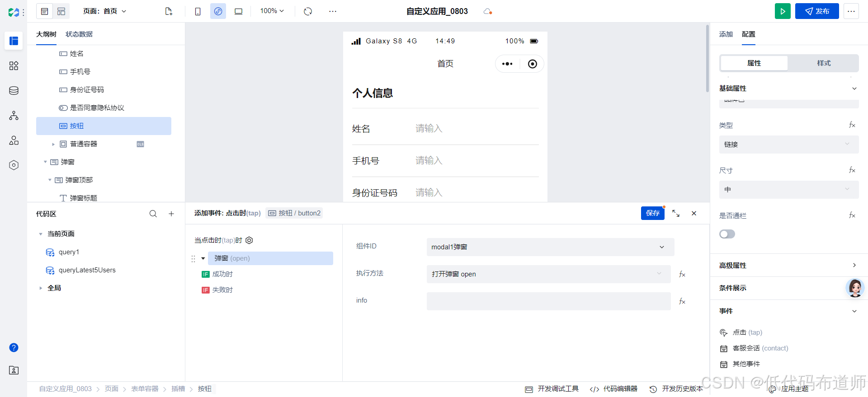868x397 pixels.
Task: Close the add event panel
Action: [x=694, y=213]
